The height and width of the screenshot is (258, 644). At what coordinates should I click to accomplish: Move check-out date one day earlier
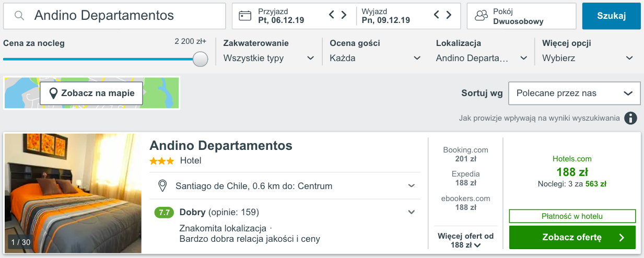437,15
